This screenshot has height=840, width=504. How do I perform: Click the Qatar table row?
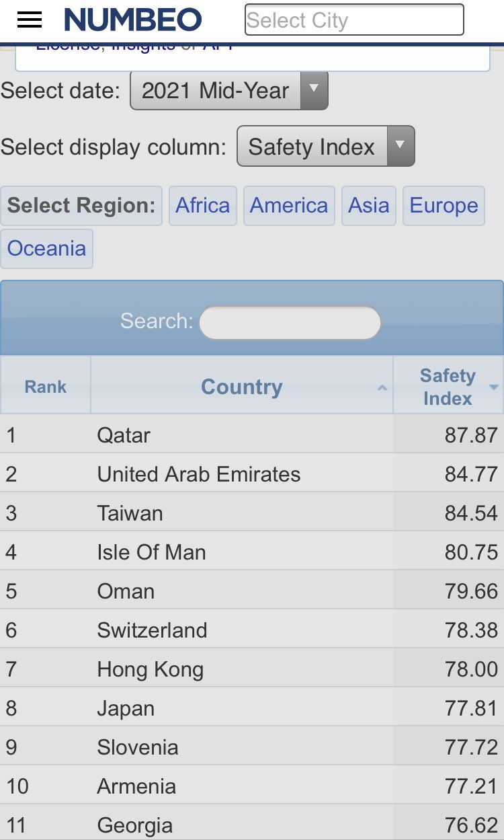click(252, 434)
